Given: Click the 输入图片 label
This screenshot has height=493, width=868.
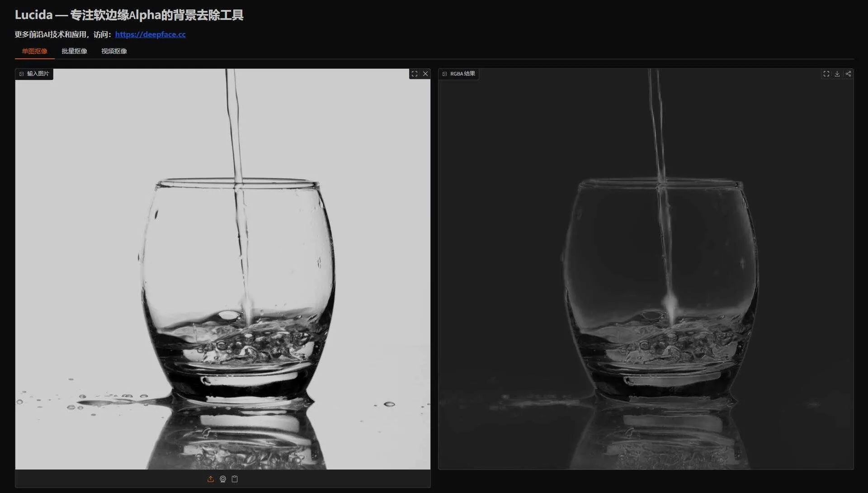Looking at the screenshot, I should click(34, 74).
